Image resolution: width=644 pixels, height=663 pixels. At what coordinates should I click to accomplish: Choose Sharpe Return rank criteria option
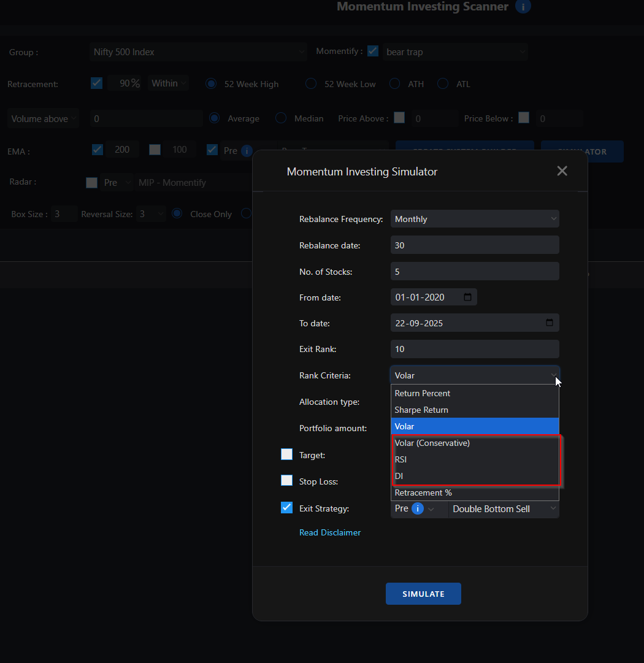coord(475,410)
